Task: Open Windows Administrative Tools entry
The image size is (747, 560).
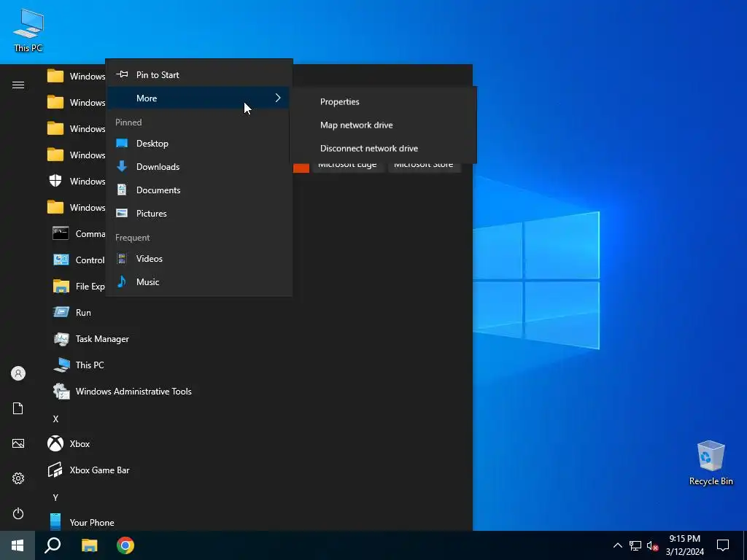Action: [x=122, y=392]
